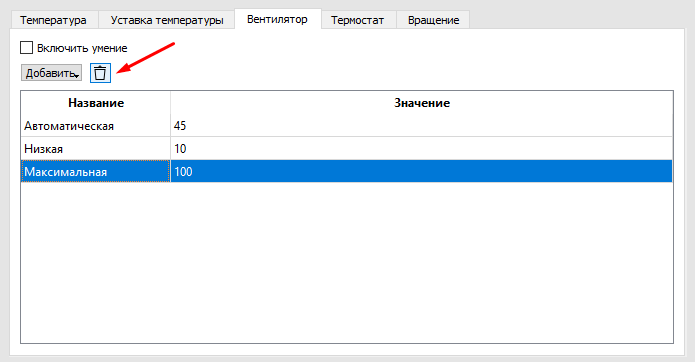Screen dimensions: 695x362
Task: Click the value cell '10'
Action: point(422,149)
